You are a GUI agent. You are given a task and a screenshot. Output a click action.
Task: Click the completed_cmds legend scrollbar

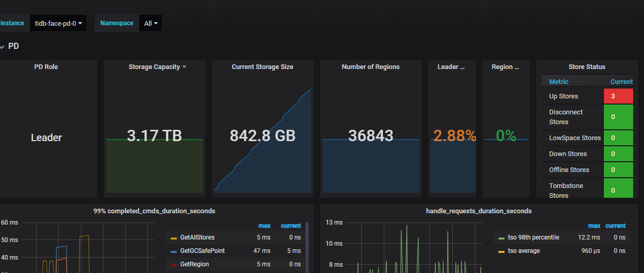[x=308, y=242]
